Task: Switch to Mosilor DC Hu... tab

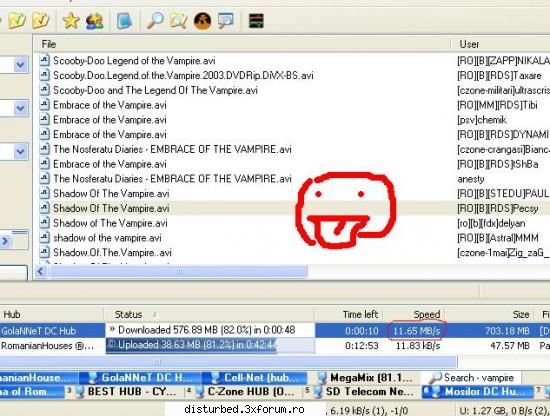Action: 478,391
